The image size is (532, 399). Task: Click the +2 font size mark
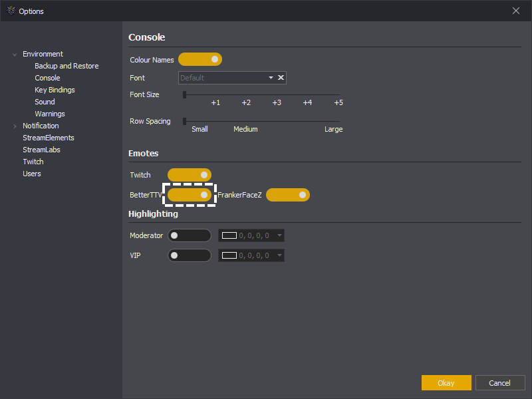[246, 102]
